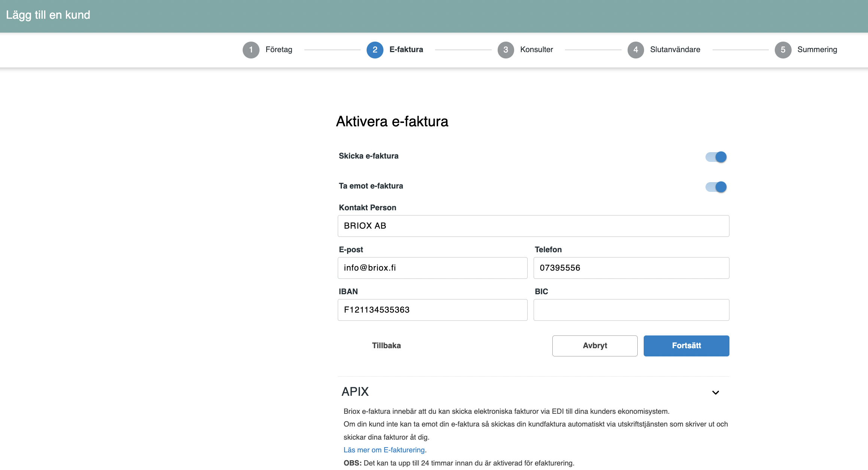868x470 pixels.
Task: Click the Aktivera e-faktura heading
Action: (392, 121)
